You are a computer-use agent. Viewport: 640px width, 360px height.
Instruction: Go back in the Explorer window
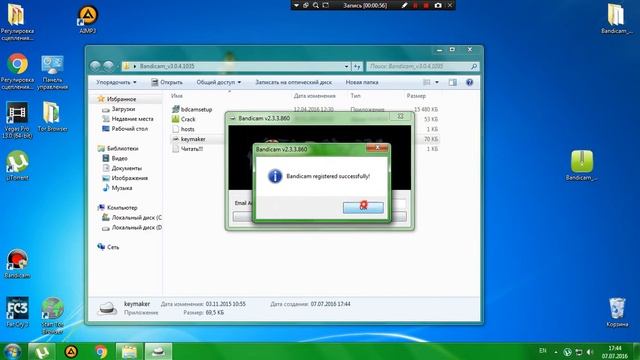click(x=96, y=66)
